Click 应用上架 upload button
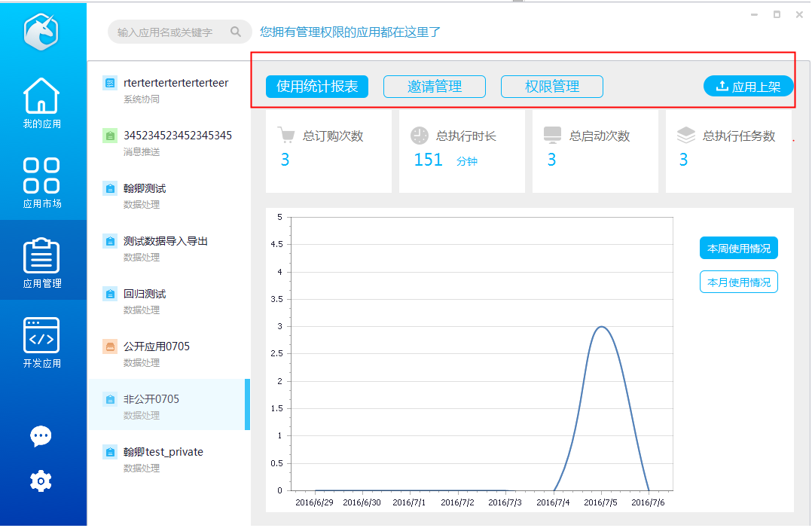This screenshot has width=812, height=528. point(748,87)
